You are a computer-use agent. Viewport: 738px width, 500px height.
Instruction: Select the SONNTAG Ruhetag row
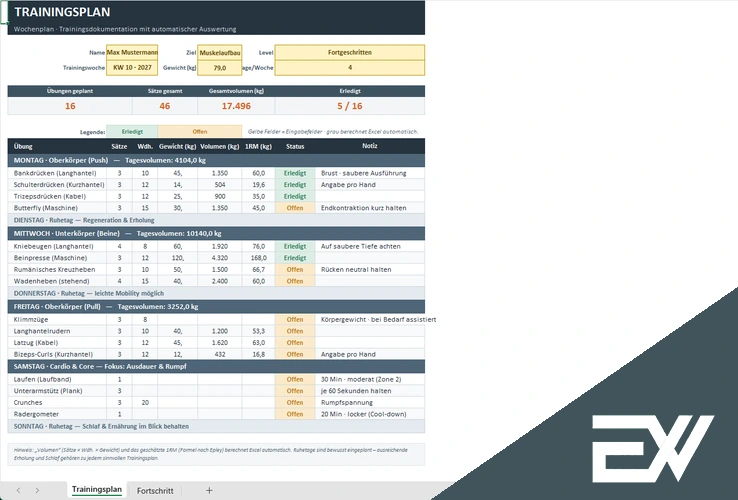coord(216,426)
